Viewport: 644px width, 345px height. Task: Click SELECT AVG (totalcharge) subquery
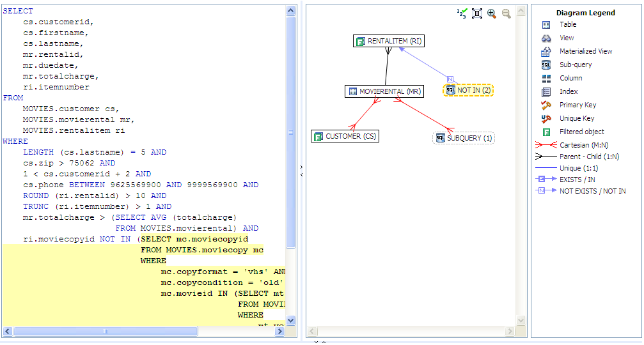[176, 217]
